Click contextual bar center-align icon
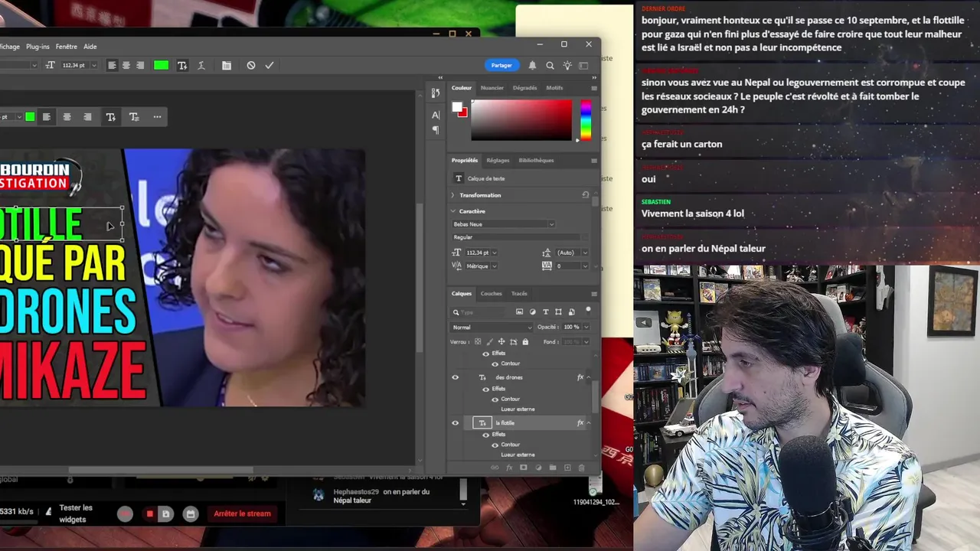Screen dimensions: 980x551 [67, 117]
